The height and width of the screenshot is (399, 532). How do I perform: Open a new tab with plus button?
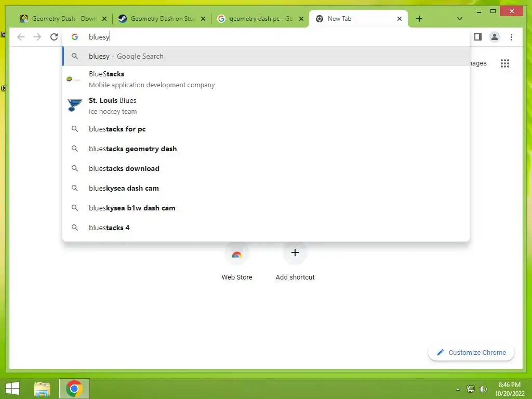click(419, 19)
